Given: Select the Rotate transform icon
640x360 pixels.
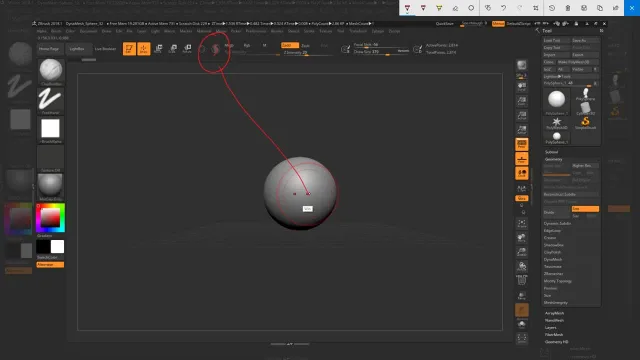Looking at the screenshot, I should 187,49.
